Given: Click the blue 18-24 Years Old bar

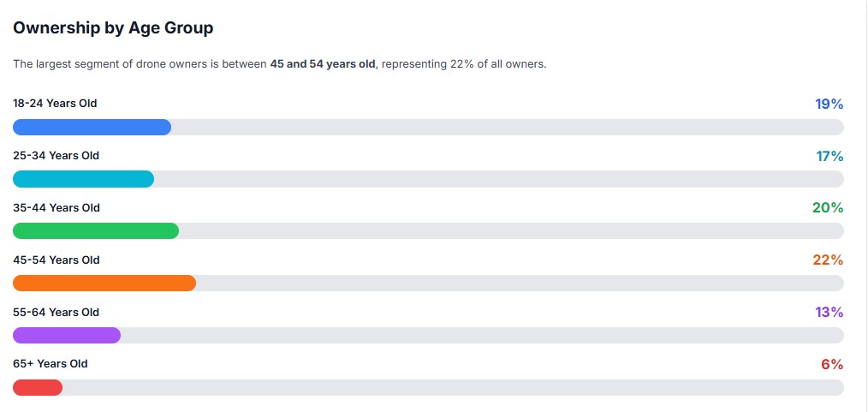Looking at the screenshot, I should [92, 128].
